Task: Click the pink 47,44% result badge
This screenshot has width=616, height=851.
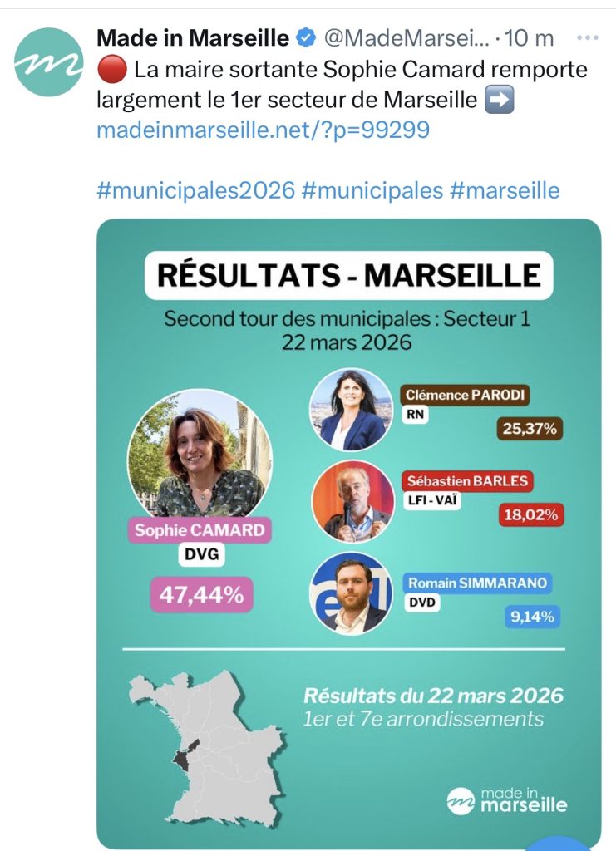Action: [x=201, y=596]
